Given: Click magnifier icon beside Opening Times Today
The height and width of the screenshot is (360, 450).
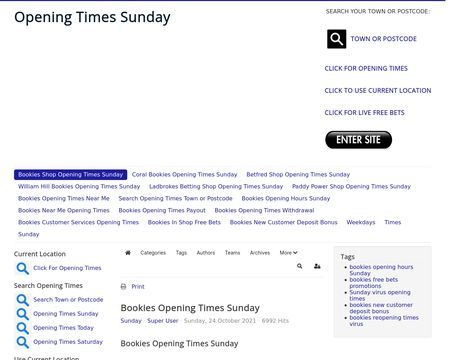Looking at the screenshot, I should click(23, 328).
